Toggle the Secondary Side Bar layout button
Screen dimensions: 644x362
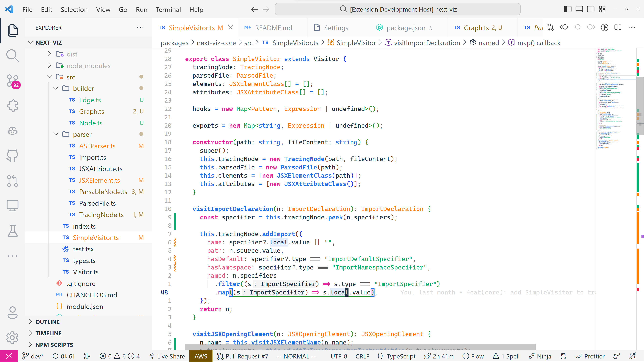point(591,9)
